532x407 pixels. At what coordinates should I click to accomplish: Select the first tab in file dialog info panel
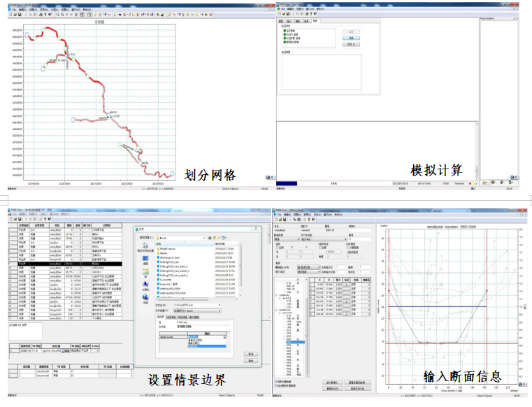(x=160, y=316)
